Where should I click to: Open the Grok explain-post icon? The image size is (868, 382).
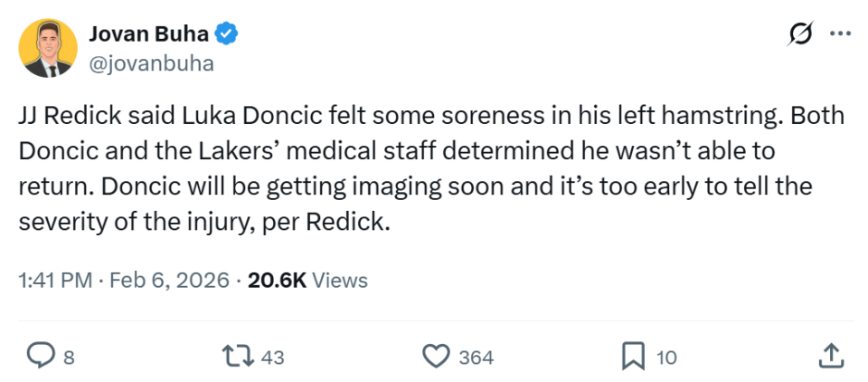coord(800,33)
